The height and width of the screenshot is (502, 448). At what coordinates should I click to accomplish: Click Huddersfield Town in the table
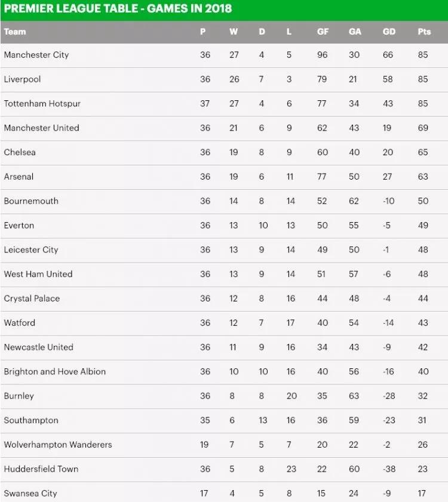click(x=41, y=469)
